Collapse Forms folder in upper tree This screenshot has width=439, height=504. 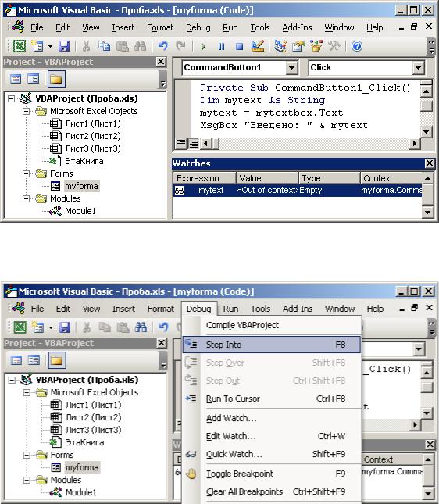[x=26, y=174]
